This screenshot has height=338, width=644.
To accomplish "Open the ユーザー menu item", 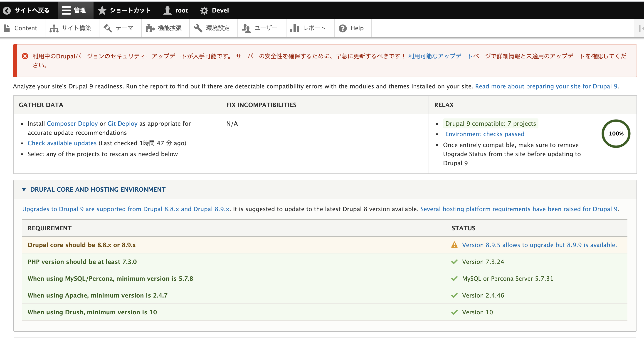I will (266, 28).
